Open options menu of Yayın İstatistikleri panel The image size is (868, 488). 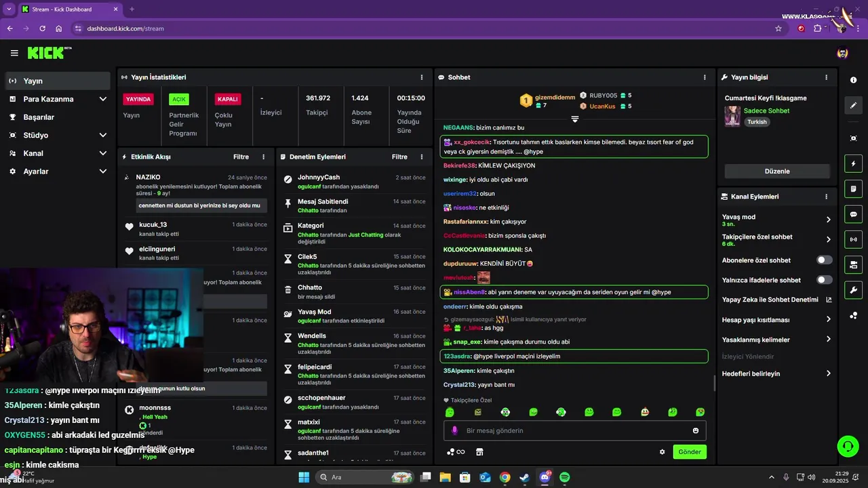pyautogui.click(x=422, y=77)
